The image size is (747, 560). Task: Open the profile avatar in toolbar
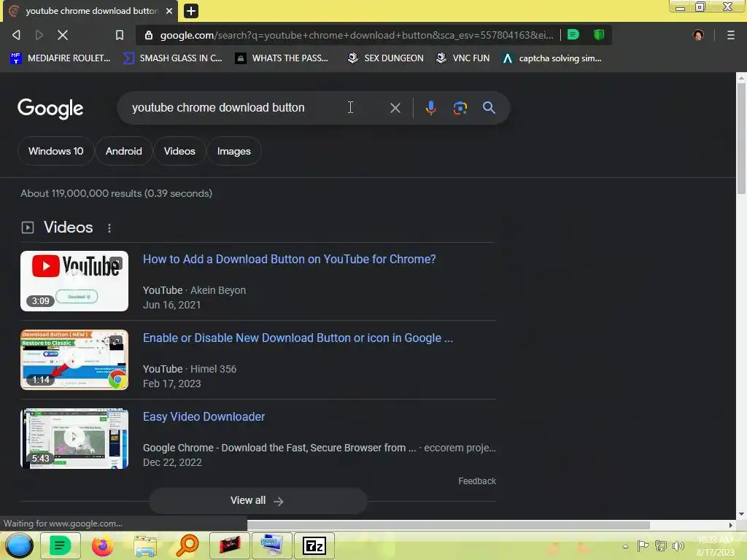[698, 35]
